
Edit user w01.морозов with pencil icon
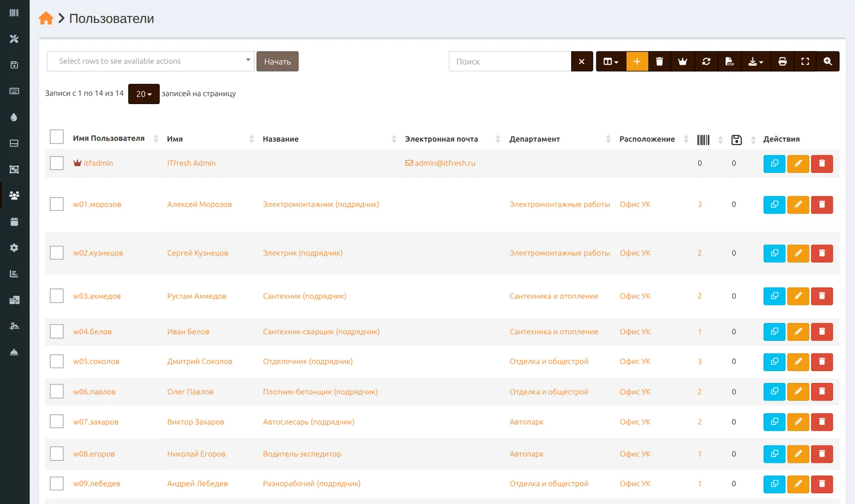pos(798,204)
